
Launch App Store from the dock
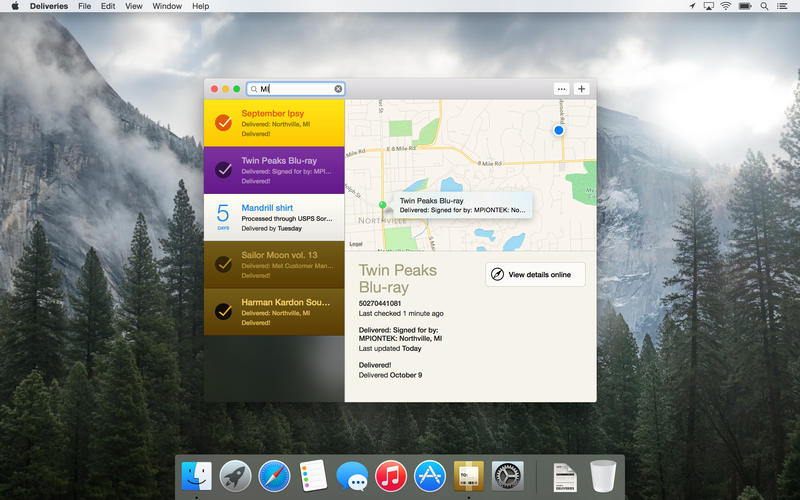click(x=430, y=475)
